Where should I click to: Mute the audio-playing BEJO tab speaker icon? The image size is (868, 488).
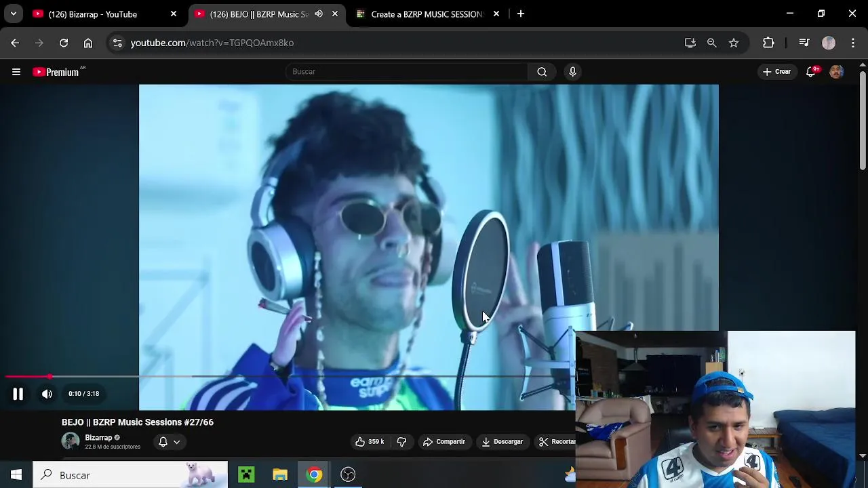(319, 14)
